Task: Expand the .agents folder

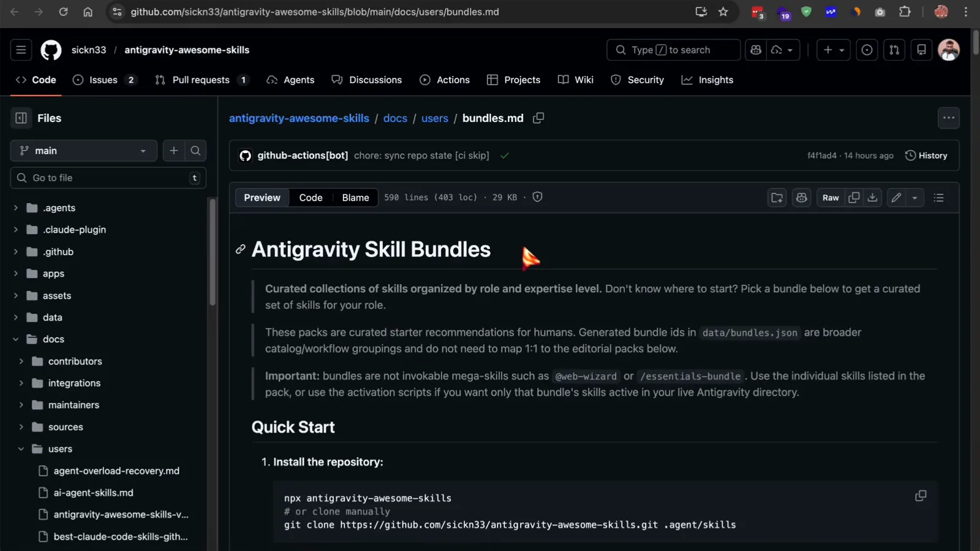Action: [x=16, y=208]
